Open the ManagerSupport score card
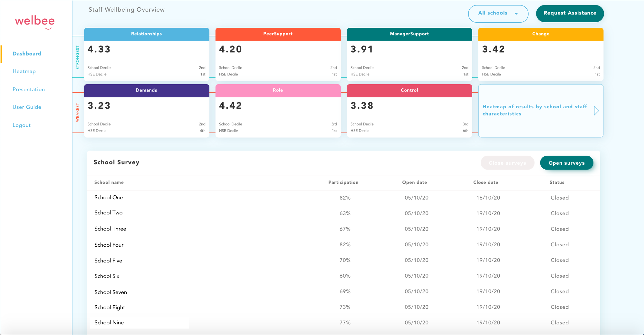The height and width of the screenshot is (335, 644). point(409,55)
